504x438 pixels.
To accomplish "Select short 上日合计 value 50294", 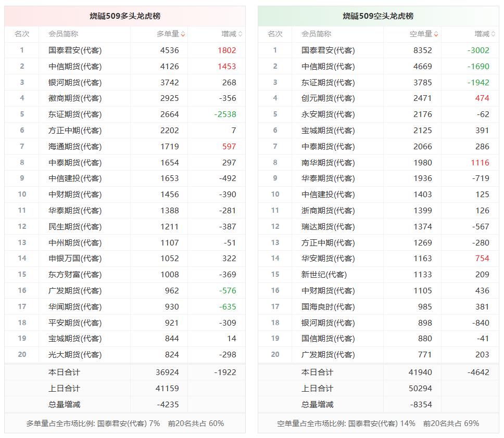I will 420,388.
